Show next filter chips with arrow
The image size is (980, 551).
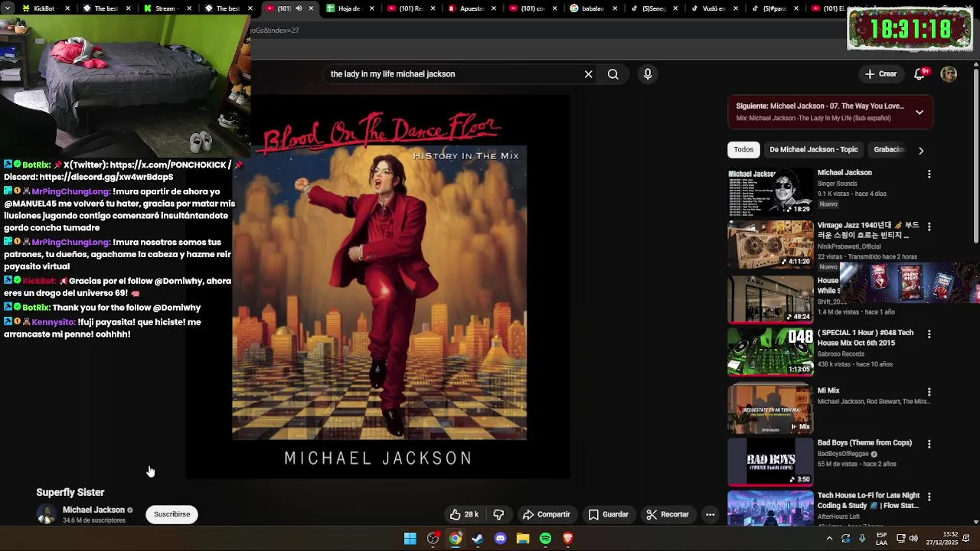921,150
